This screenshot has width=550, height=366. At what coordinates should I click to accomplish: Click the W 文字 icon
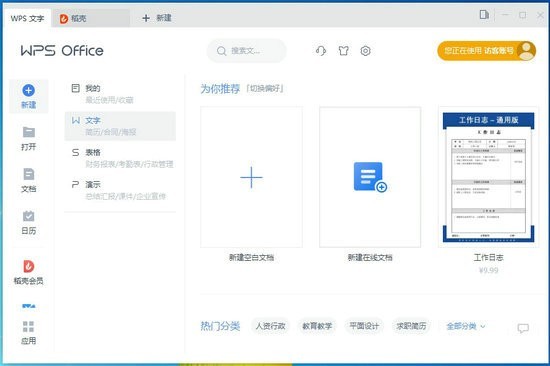(76, 120)
